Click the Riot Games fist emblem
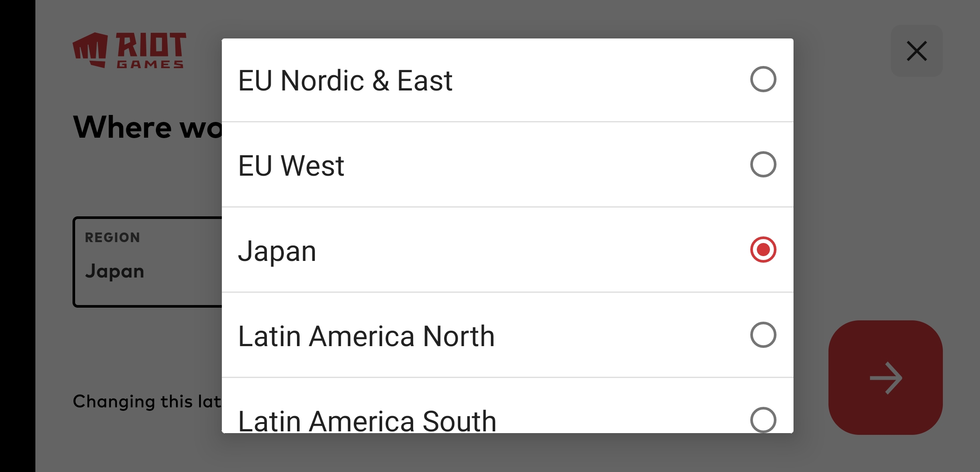This screenshot has width=980, height=472. (90, 50)
